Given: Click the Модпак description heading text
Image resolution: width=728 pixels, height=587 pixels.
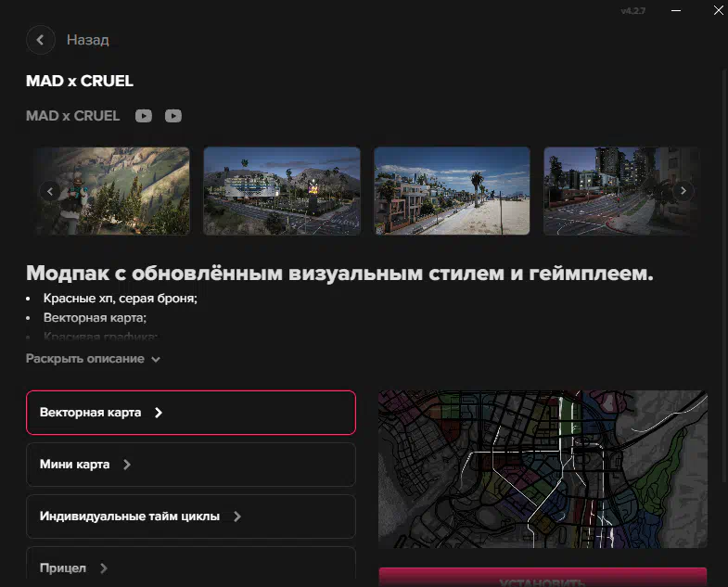Looking at the screenshot, I should pos(339,274).
